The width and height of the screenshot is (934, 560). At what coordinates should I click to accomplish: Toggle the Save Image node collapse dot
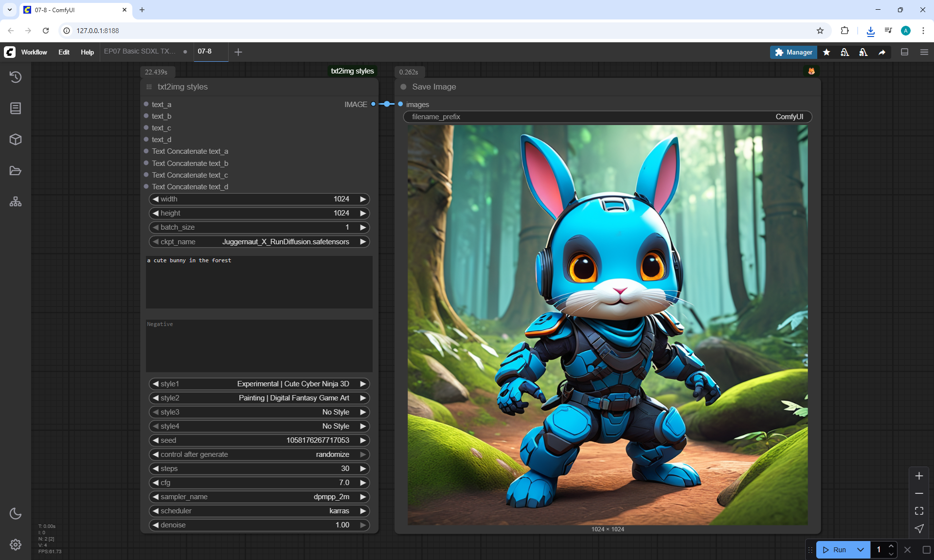403,87
